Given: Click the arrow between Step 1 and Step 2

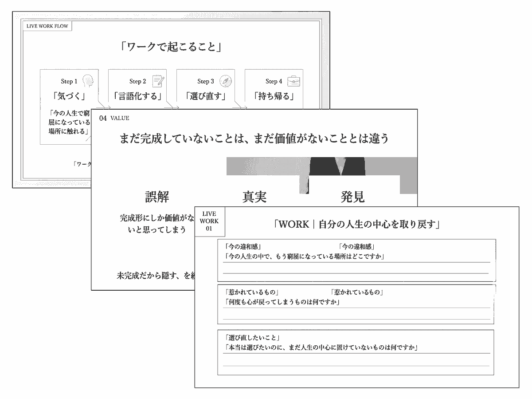Looking at the screenshot, I should click(x=104, y=107).
